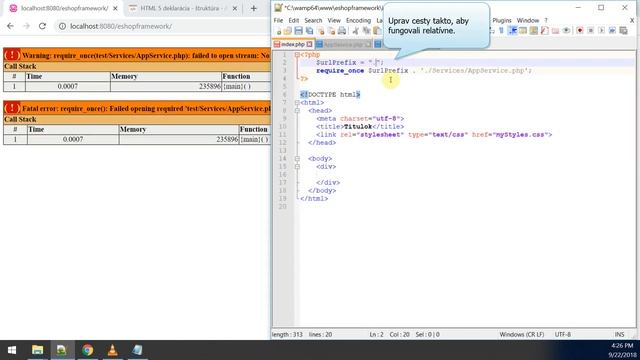Open the Search menu
This screenshot has height=360, width=640.
click(313, 20)
